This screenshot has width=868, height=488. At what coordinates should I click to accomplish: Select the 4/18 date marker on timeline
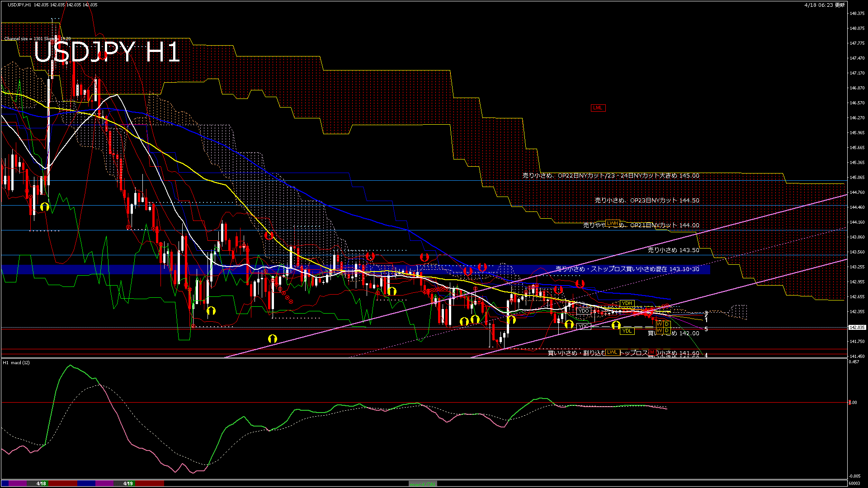[x=41, y=483]
